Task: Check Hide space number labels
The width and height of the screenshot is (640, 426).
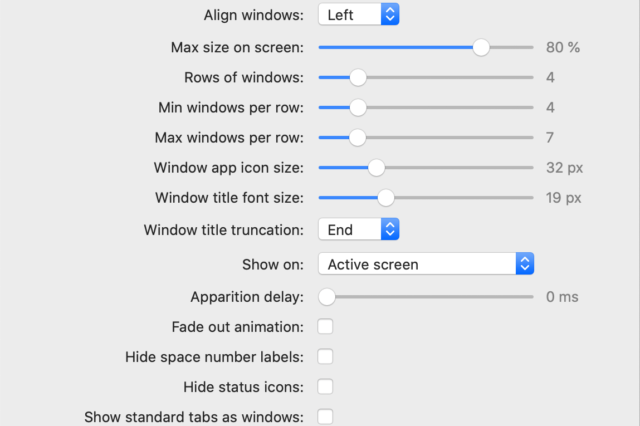Action: click(x=325, y=357)
